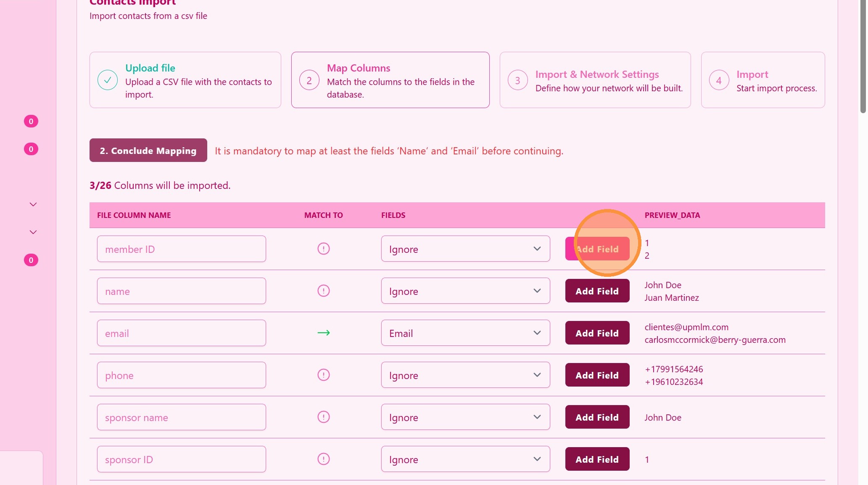Open the fields dropdown for member ID

pyautogui.click(x=465, y=249)
